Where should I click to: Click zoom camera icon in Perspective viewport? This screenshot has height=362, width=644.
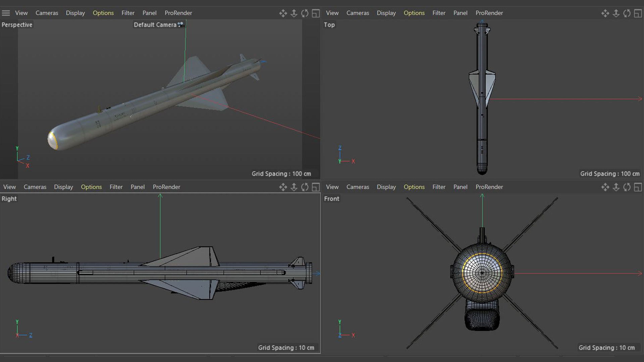click(294, 13)
